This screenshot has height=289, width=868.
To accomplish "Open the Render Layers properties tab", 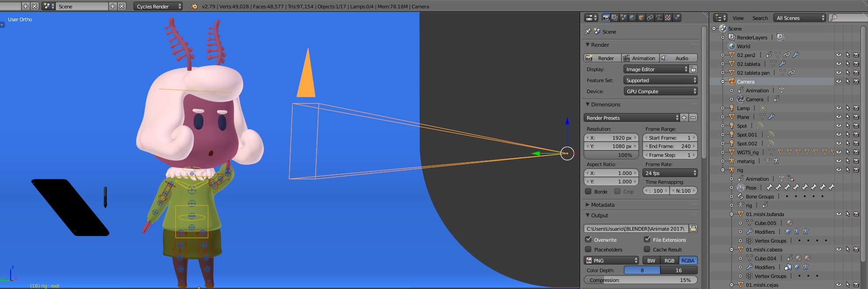I will pos(615,18).
